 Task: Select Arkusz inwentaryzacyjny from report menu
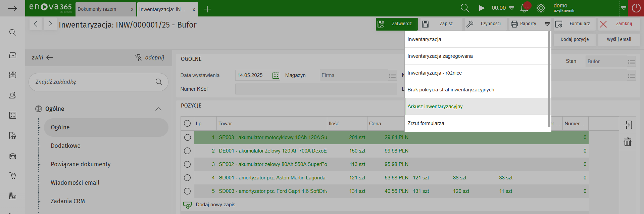(435, 106)
